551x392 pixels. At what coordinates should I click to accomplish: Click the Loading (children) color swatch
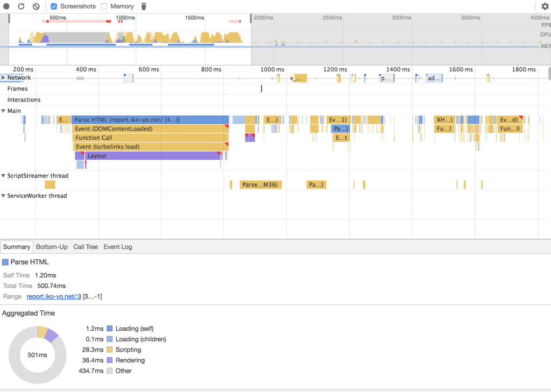pos(110,339)
